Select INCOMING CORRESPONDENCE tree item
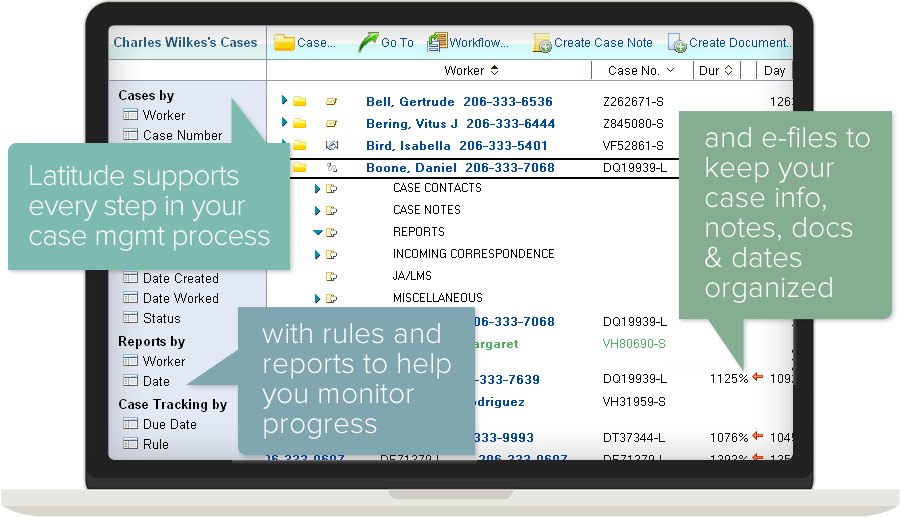Image resolution: width=900 pixels, height=517 pixels. pyautogui.click(x=474, y=254)
